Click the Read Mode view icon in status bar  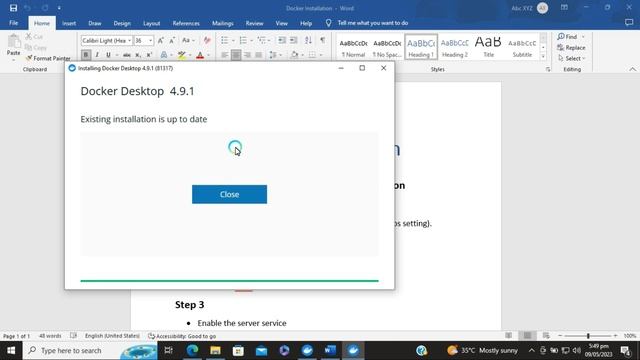pyautogui.click(x=509, y=336)
